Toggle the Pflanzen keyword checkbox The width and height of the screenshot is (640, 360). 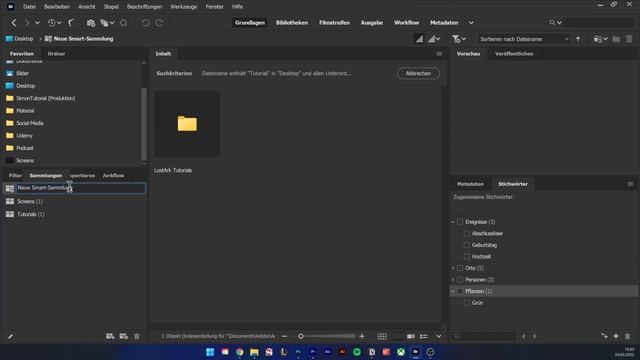(x=460, y=291)
